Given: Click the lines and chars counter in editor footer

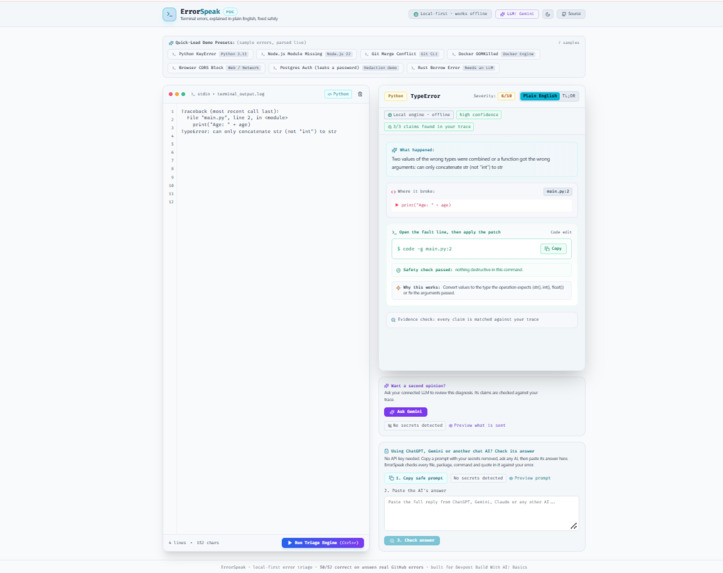Looking at the screenshot, I should pos(194,543).
